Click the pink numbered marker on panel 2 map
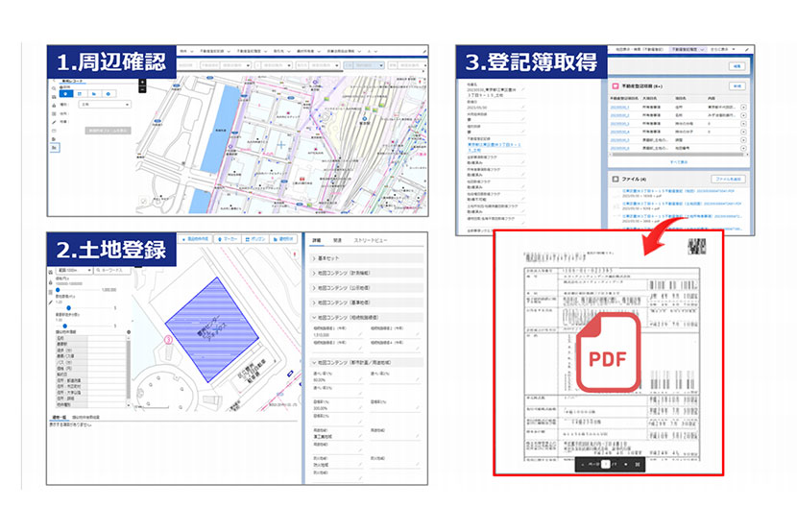797x532 pixels. click(168, 339)
